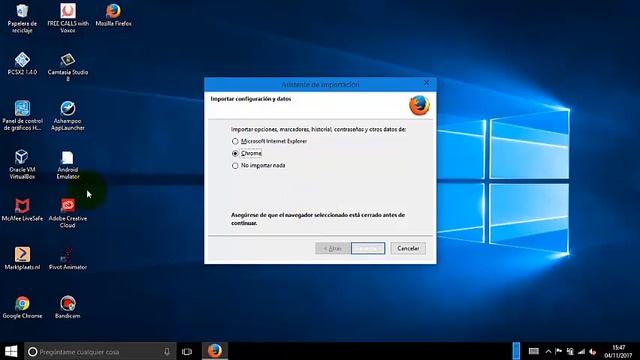Open Camtasia Studio 8 shortcut
This screenshot has width=640, height=360.
tap(68, 67)
